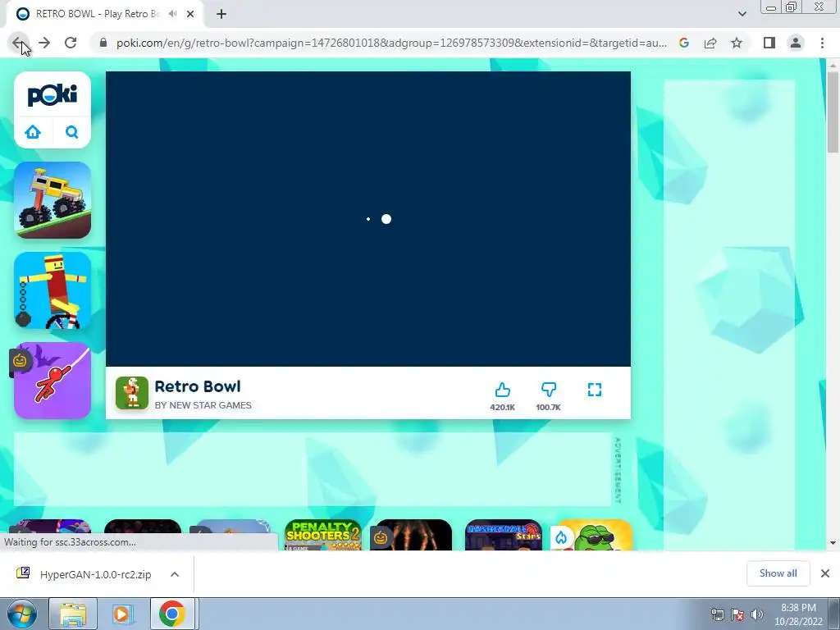Open Basketball Stars game thumbnail

[504, 535]
